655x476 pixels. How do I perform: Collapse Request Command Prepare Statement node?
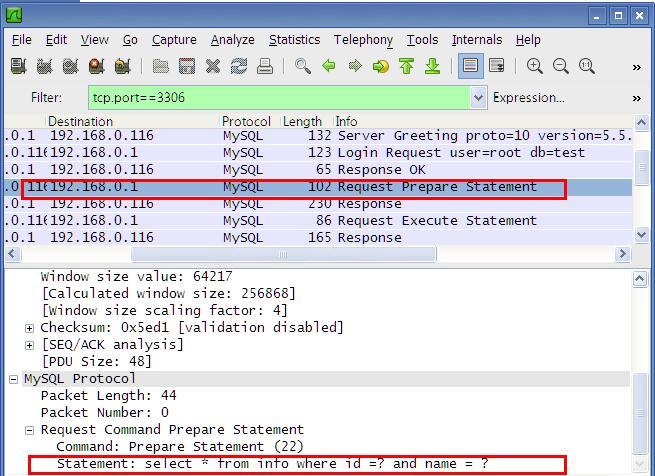(x=29, y=430)
